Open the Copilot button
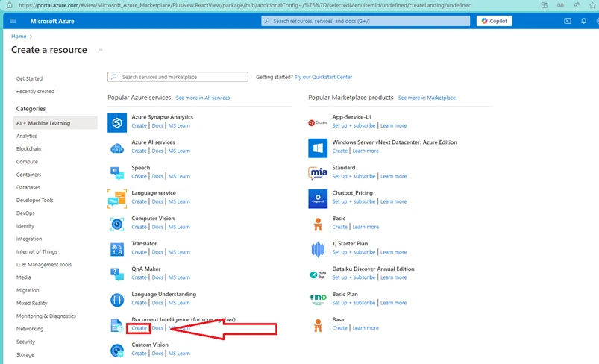599x364 pixels. [x=495, y=21]
